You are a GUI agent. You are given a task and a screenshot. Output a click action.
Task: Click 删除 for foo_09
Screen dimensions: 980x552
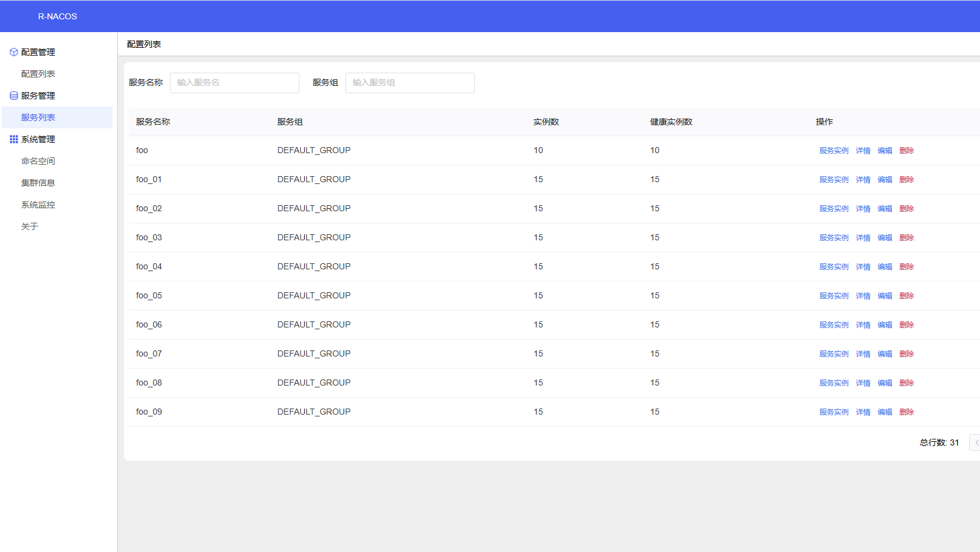[x=907, y=412]
